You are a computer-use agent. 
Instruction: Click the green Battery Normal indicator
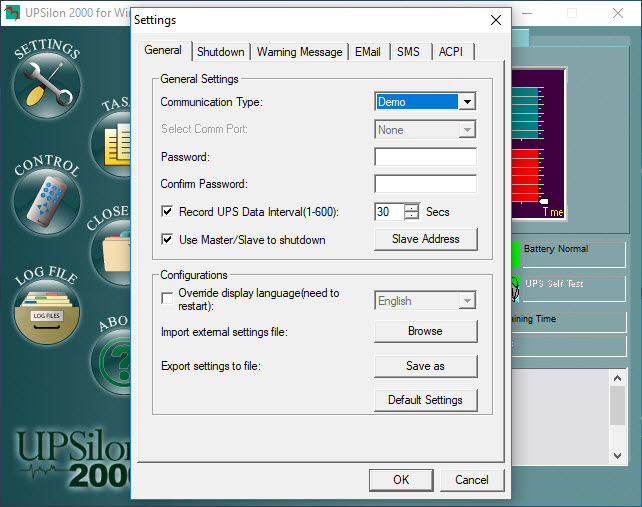click(515, 255)
